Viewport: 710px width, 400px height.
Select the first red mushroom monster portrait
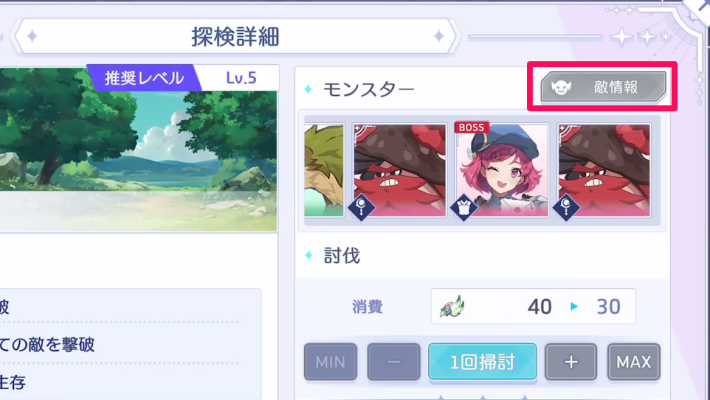399,170
